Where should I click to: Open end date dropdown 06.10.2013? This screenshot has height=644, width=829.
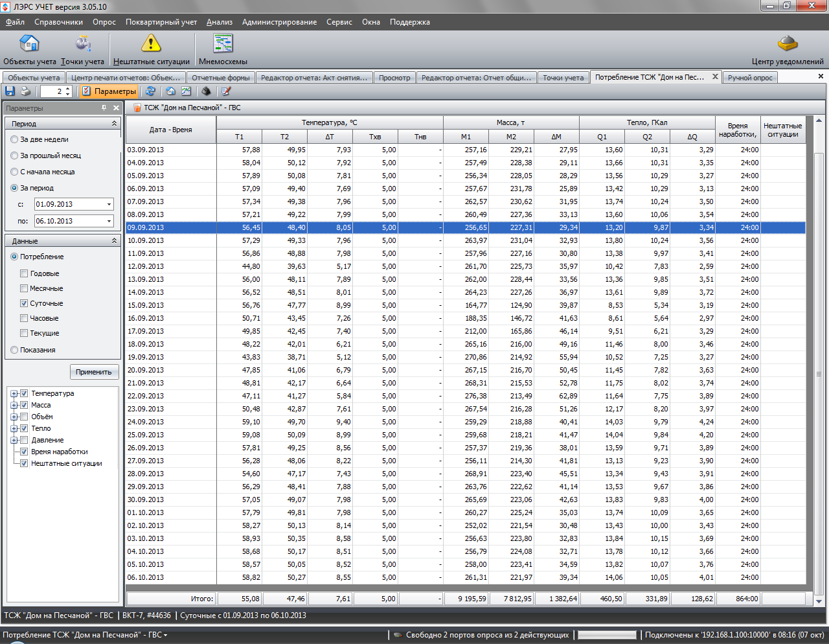click(x=109, y=221)
